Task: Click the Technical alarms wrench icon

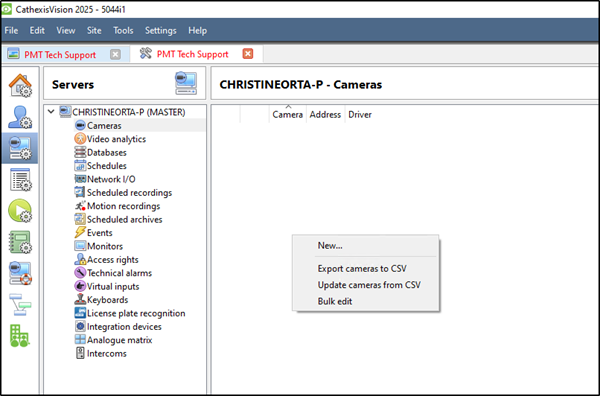Action: point(80,273)
